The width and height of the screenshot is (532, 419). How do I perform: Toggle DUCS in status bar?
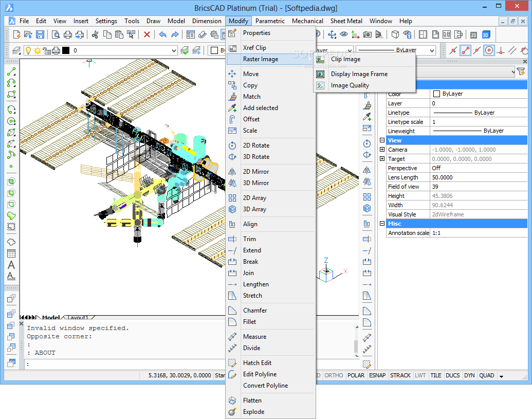click(453, 375)
